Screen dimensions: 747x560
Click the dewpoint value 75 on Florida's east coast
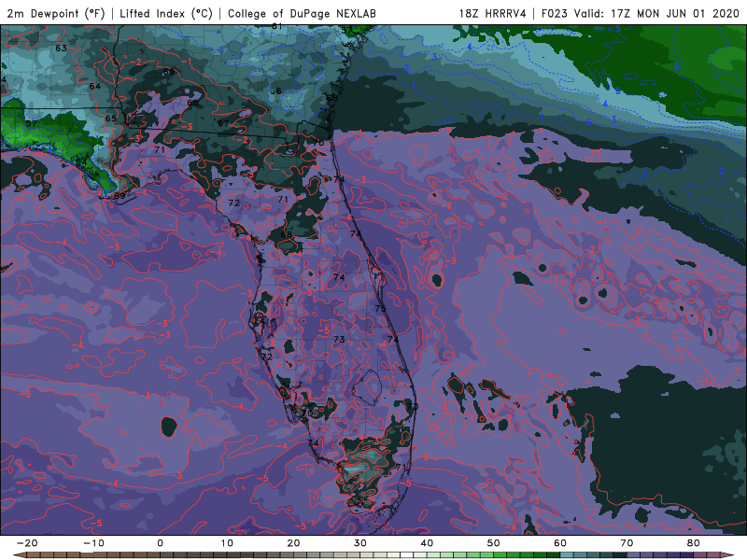click(380, 308)
